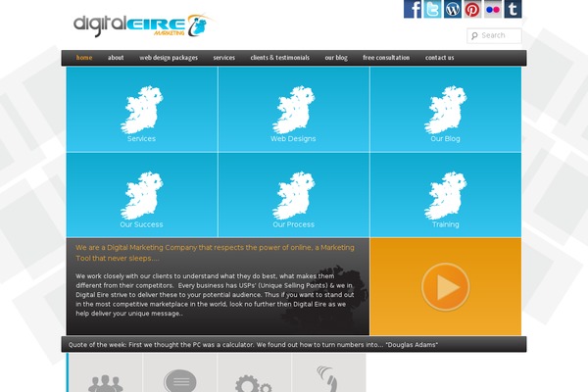Focus the Search input field
Screen dimensions: 588x392
coord(494,35)
